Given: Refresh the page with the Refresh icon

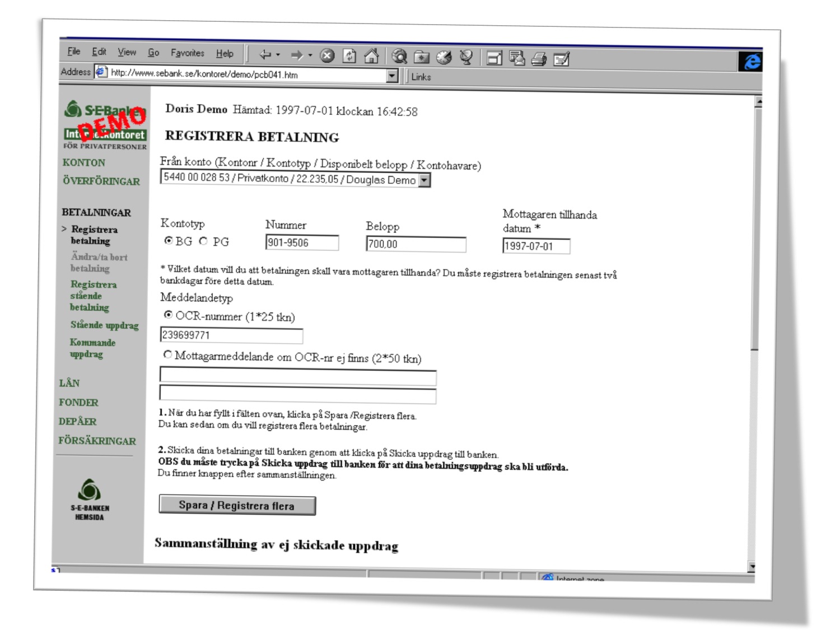Looking at the screenshot, I should (349, 55).
